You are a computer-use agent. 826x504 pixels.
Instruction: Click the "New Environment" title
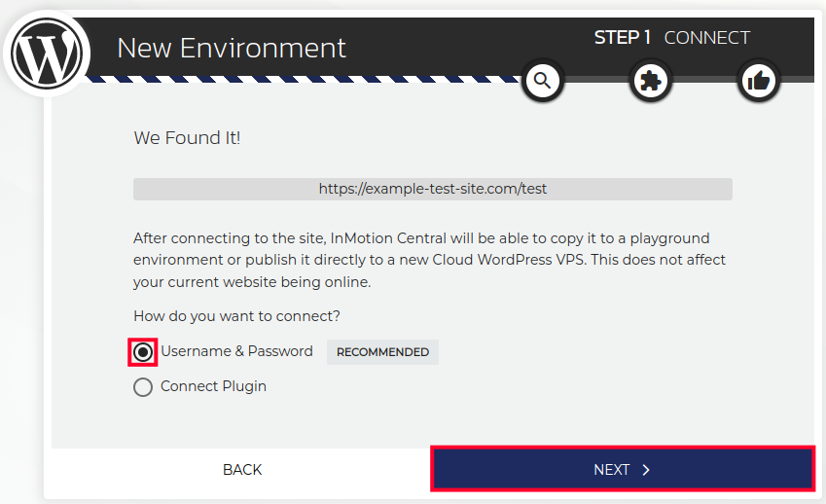pyautogui.click(x=231, y=48)
